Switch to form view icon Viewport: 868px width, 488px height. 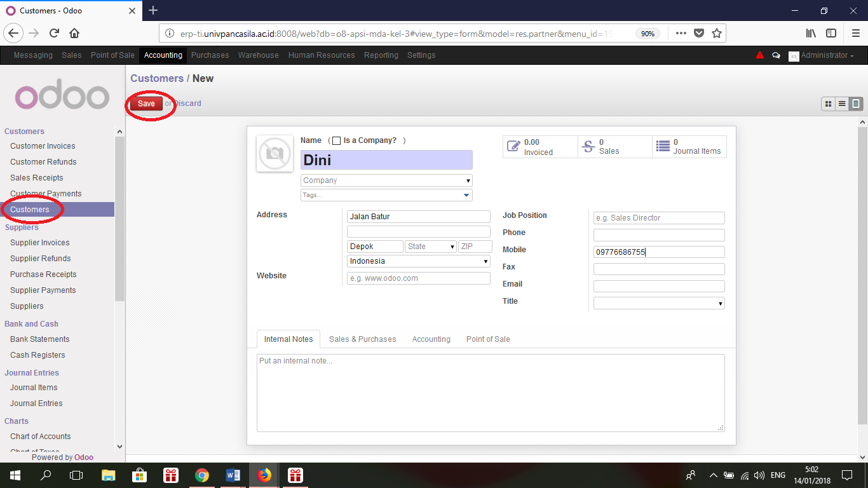click(856, 104)
